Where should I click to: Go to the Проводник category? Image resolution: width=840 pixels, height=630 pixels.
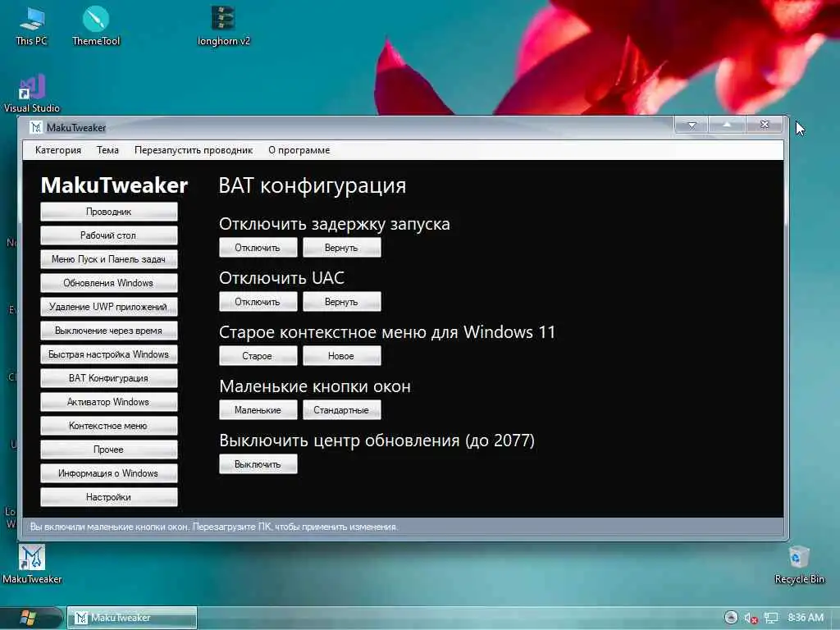(x=109, y=212)
